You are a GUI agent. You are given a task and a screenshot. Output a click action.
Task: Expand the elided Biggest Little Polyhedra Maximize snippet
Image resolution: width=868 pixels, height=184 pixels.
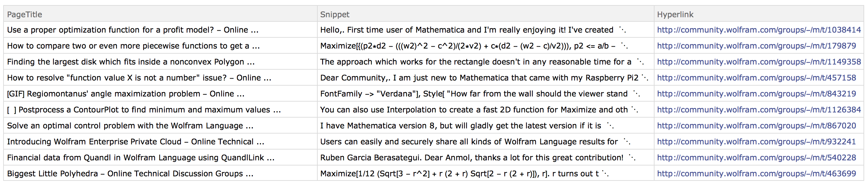pos(605,173)
